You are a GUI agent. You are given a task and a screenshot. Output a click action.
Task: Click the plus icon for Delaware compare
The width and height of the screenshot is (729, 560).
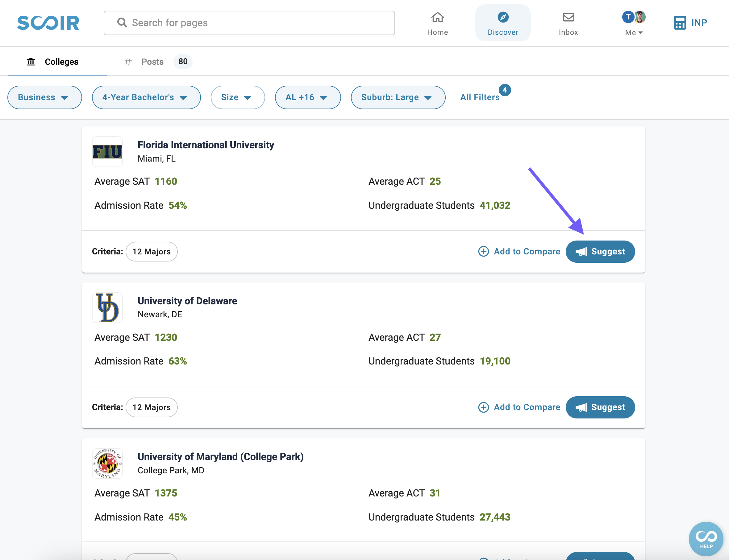[x=483, y=407]
